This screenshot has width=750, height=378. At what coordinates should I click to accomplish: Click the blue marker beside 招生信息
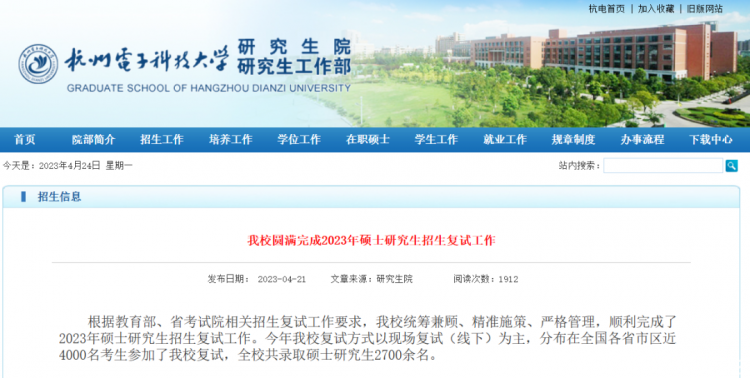pos(23,197)
